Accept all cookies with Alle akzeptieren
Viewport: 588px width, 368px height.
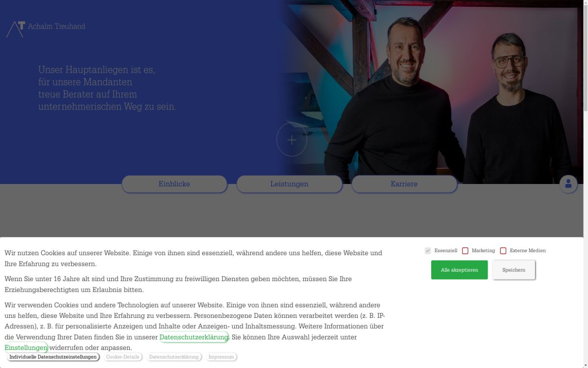[459, 270]
